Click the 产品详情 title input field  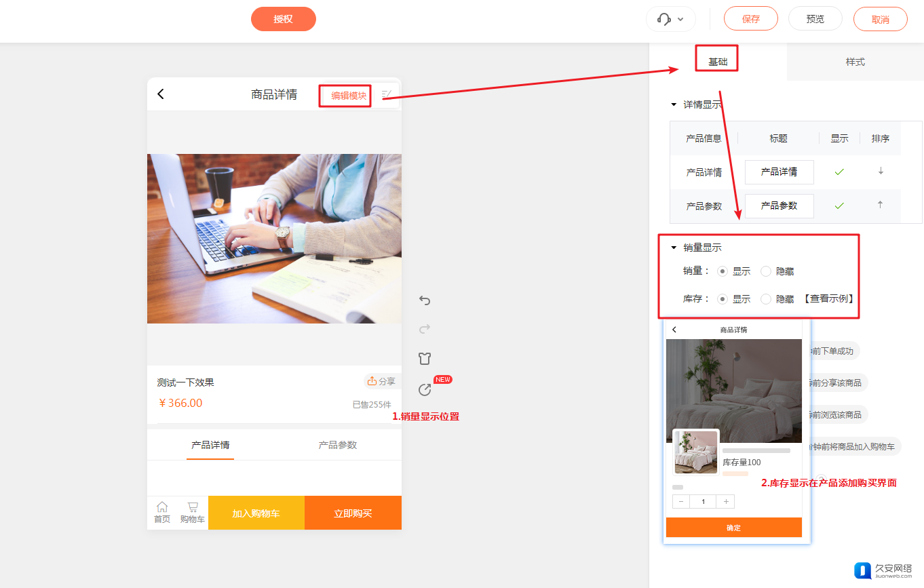click(x=779, y=172)
